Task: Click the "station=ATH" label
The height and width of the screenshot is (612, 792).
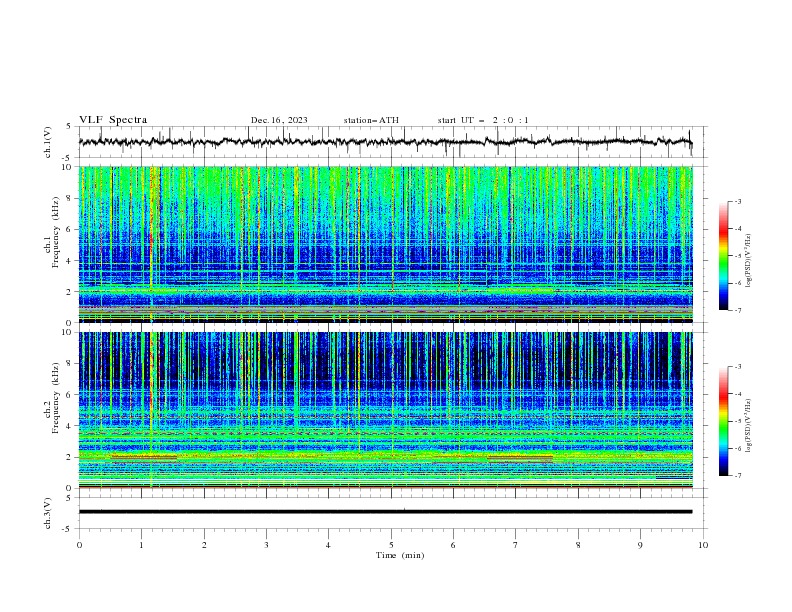Action: [x=371, y=120]
